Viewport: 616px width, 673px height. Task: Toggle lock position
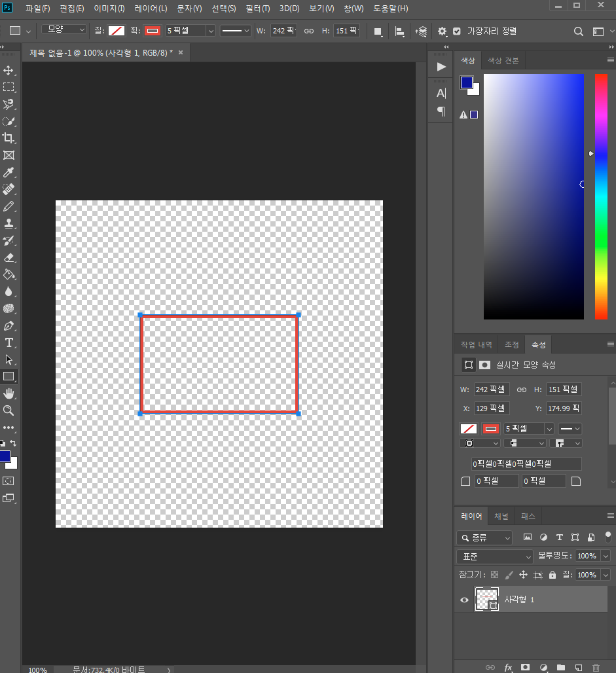(x=523, y=575)
